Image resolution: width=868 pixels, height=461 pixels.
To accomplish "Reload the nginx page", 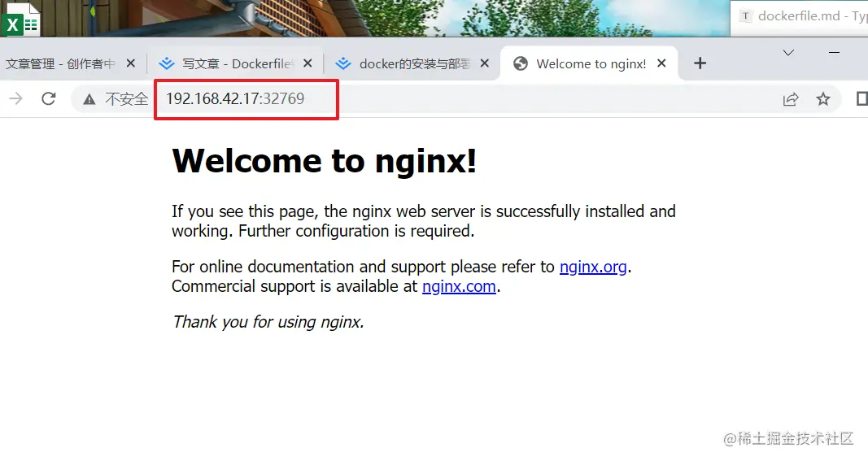I will click(49, 98).
